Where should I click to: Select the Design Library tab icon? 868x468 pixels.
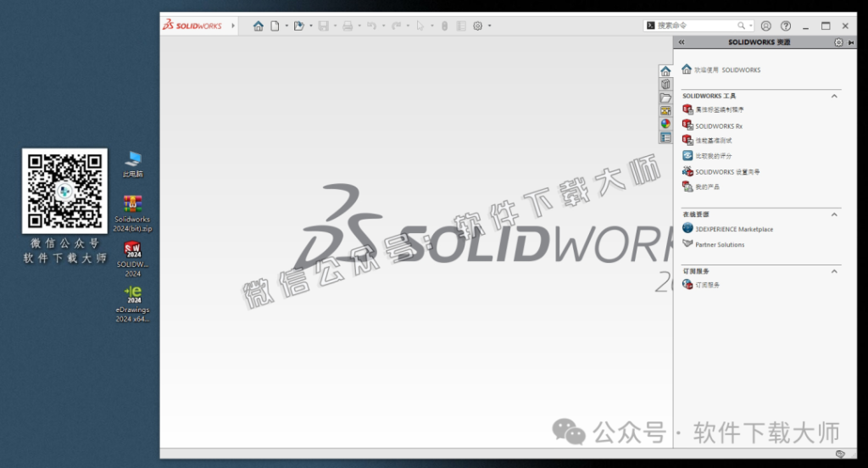[665, 84]
